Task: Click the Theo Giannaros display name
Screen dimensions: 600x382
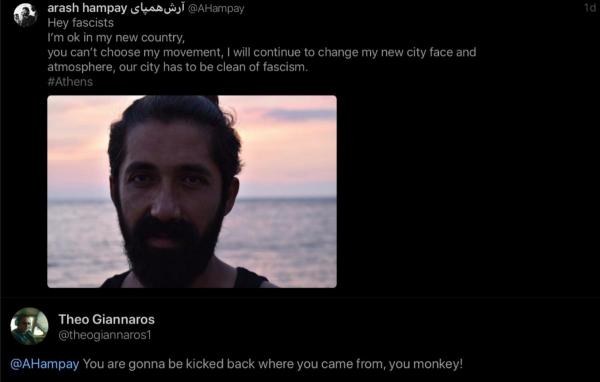Action: pyautogui.click(x=106, y=319)
